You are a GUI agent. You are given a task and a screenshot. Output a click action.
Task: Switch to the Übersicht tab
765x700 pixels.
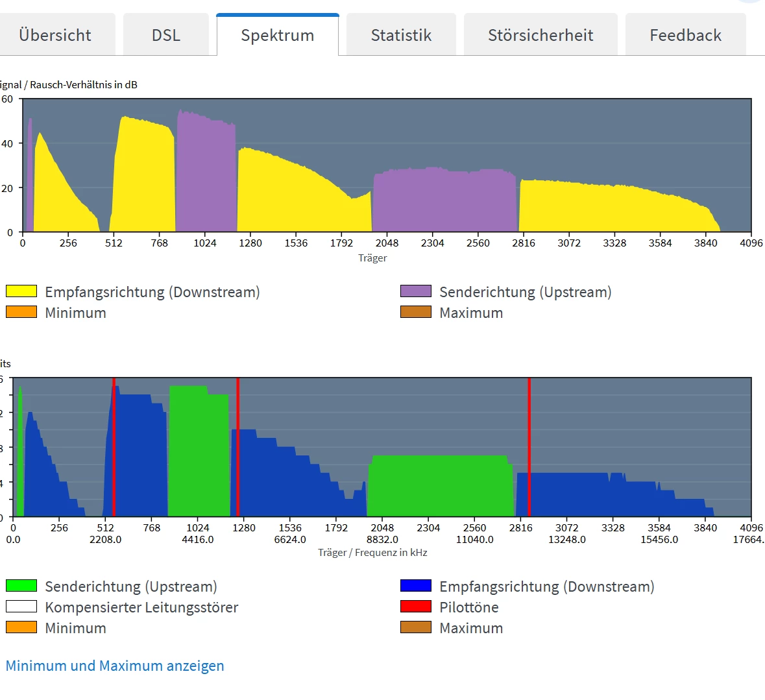[x=55, y=35]
